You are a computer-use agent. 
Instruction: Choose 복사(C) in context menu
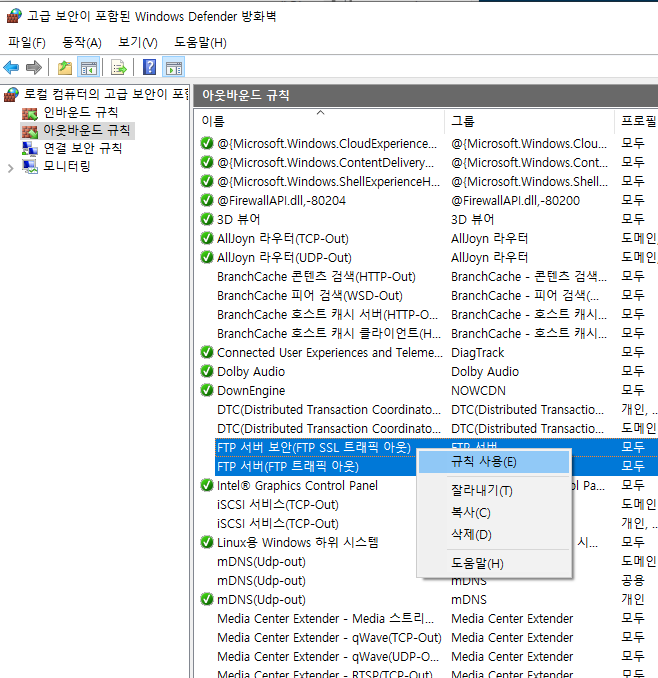(x=494, y=512)
